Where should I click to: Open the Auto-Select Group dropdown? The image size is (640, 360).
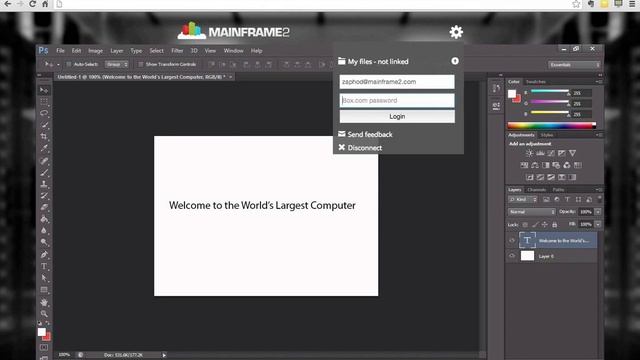click(x=117, y=64)
